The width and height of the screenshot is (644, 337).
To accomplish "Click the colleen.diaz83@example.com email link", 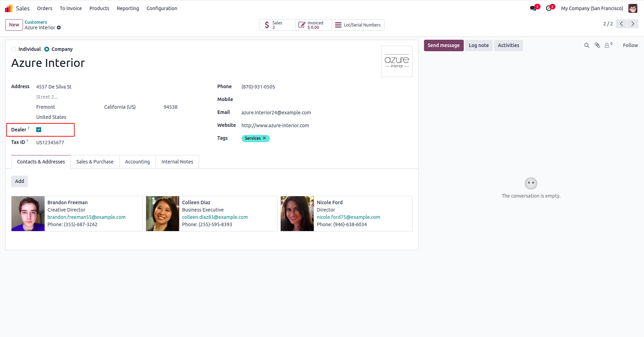I will 215,217.
